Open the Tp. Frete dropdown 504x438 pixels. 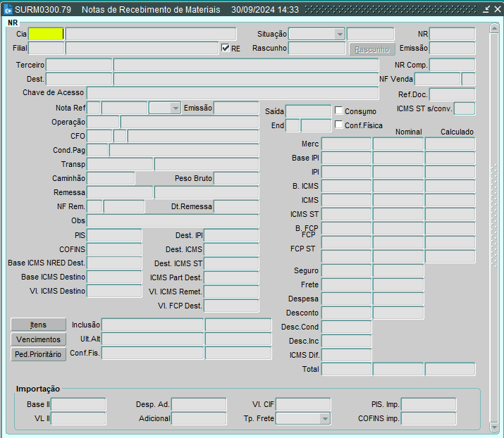pos(324,419)
